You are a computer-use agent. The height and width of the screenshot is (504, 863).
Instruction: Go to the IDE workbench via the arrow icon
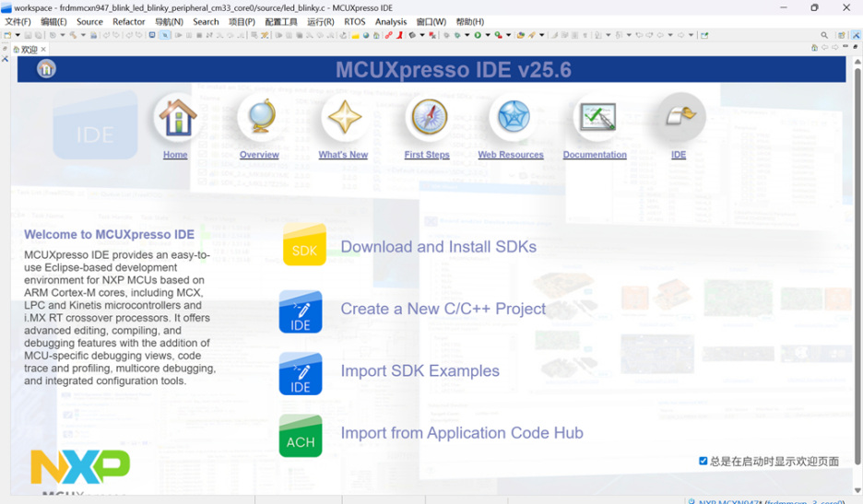681,117
